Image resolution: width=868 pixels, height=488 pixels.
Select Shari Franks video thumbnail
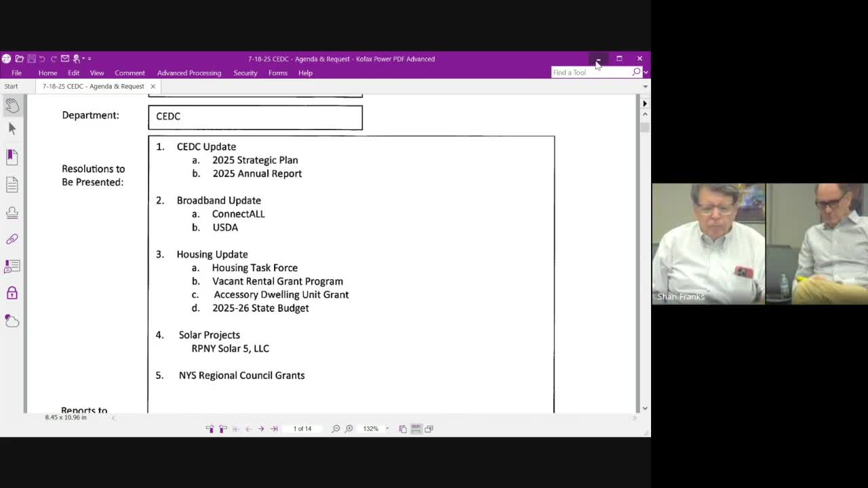coord(709,243)
